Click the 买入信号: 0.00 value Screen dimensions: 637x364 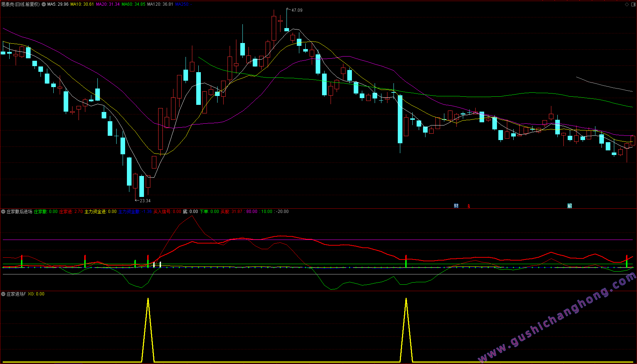pyautogui.click(x=167, y=212)
